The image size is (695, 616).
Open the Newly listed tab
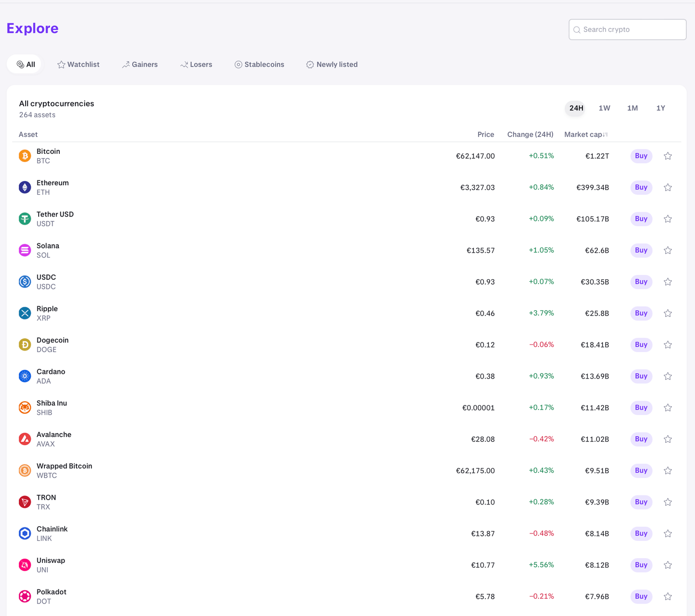pyautogui.click(x=332, y=64)
